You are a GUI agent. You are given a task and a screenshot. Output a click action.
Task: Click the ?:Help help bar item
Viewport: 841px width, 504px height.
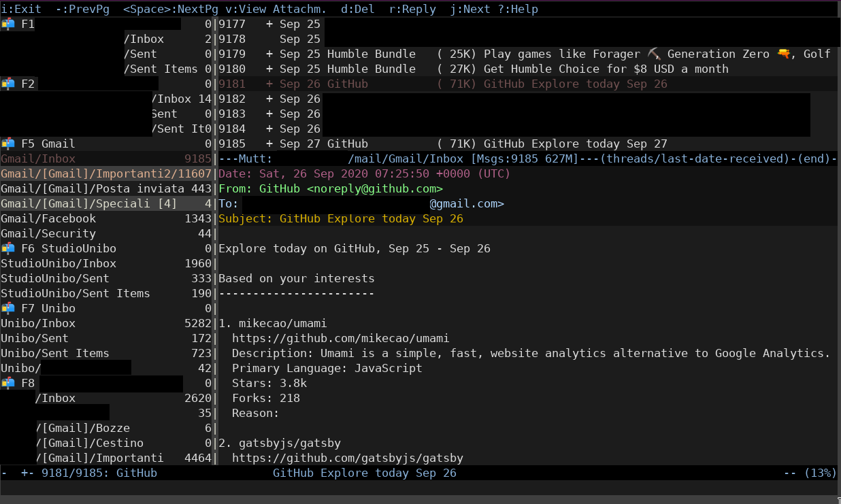pyautogui.click(x=518, y=10)
